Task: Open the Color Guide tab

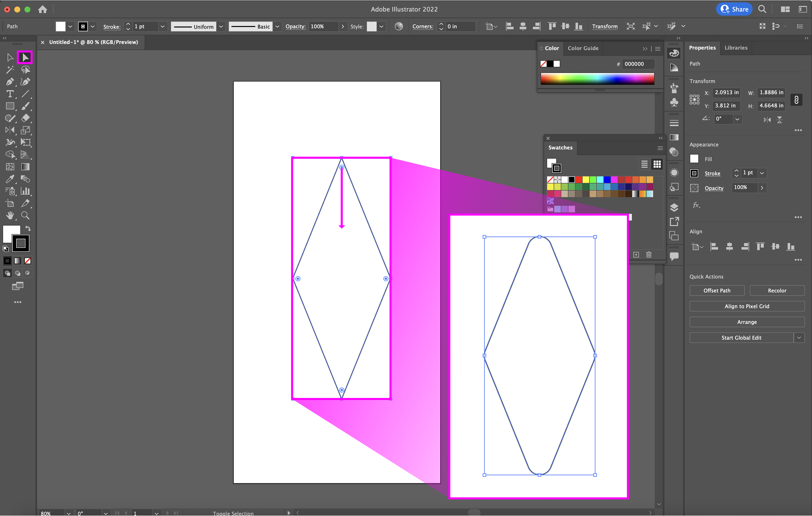Action: (583, 48)
